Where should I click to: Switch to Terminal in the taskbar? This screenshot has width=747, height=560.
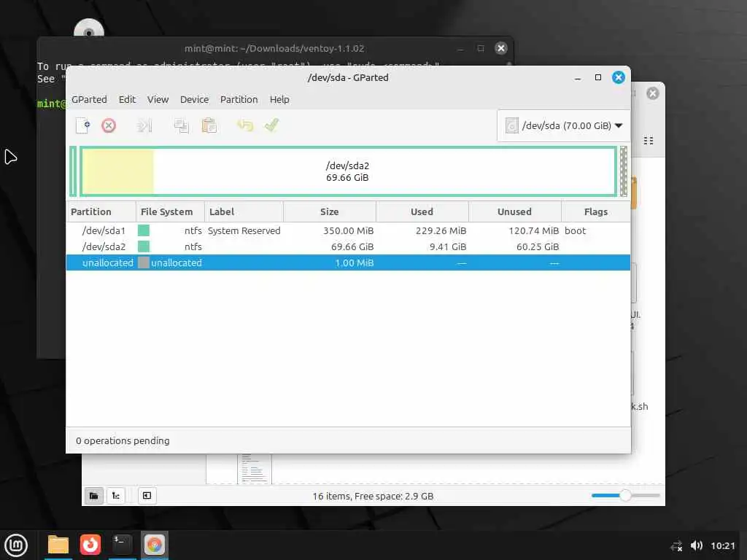tap(122, 545)
